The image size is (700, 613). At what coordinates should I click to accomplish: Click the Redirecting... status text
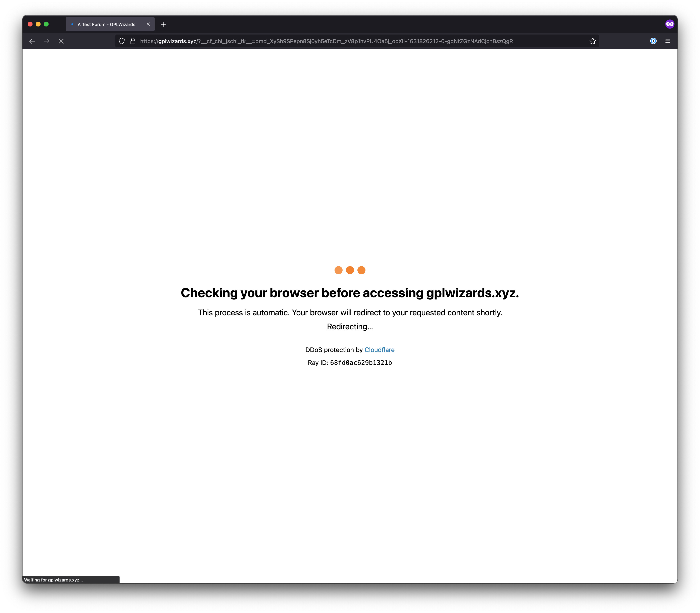pos(350,327)
